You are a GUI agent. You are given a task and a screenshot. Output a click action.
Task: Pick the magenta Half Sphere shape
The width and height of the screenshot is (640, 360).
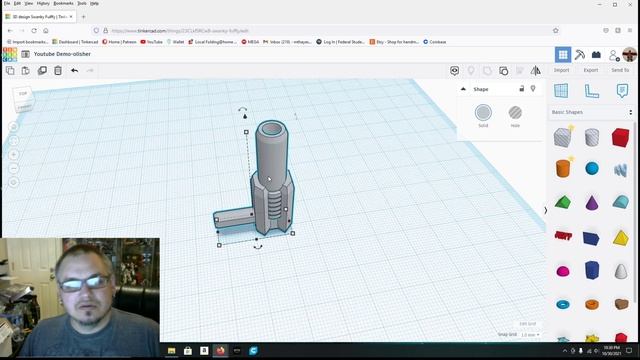point(563,271)
